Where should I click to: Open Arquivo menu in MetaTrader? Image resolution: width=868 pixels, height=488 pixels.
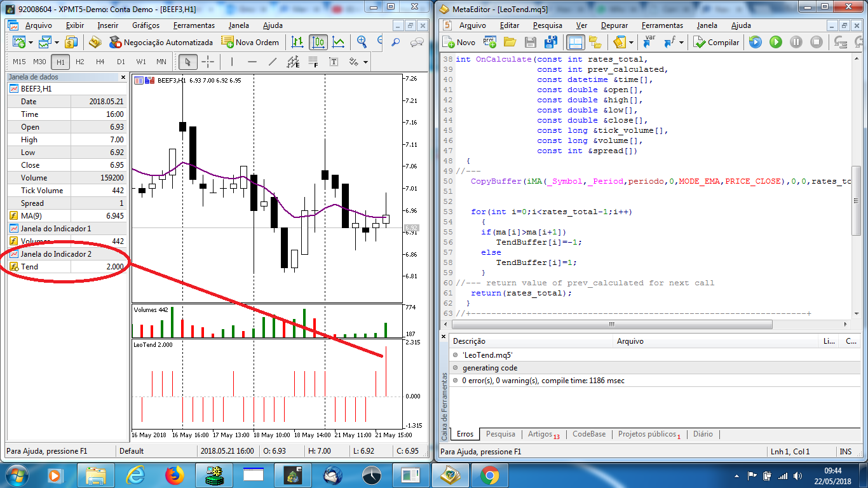pyautogui.click(x=38, y=25)
